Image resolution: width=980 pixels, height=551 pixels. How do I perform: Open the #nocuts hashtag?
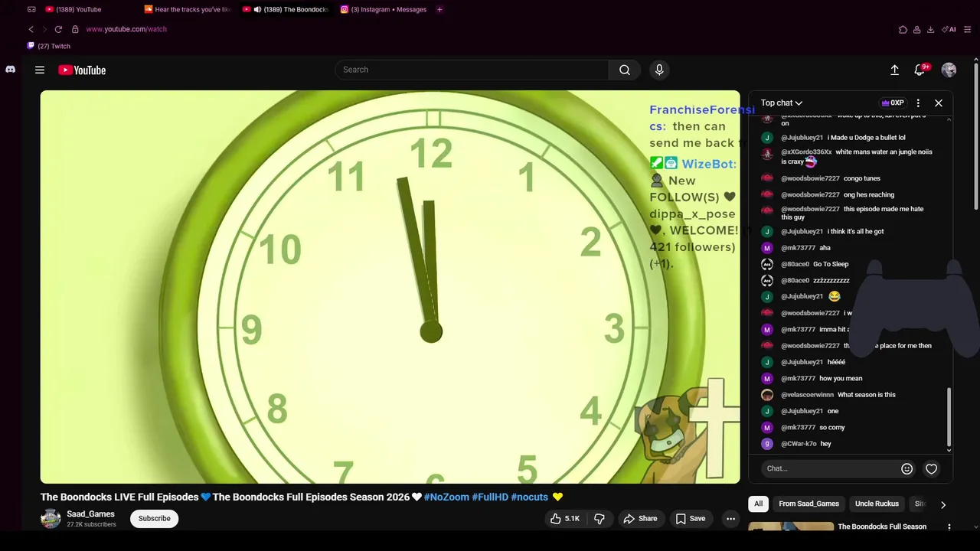tap(530, 497)
